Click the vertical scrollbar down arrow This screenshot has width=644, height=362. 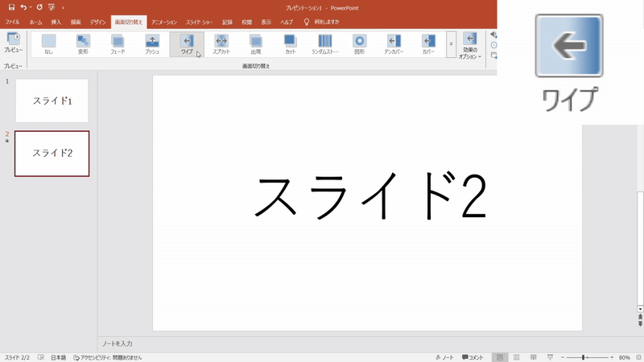(640, 309)
